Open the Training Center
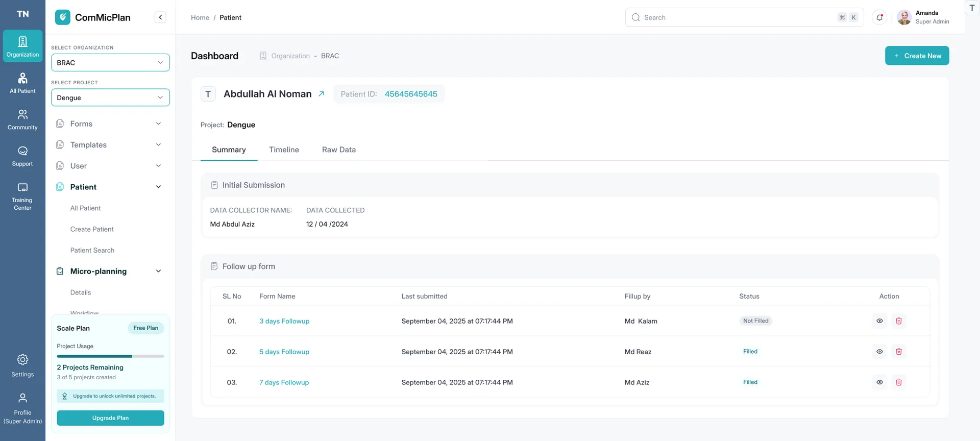The height and width of the screenshot is (441, 980). [22, 196]
